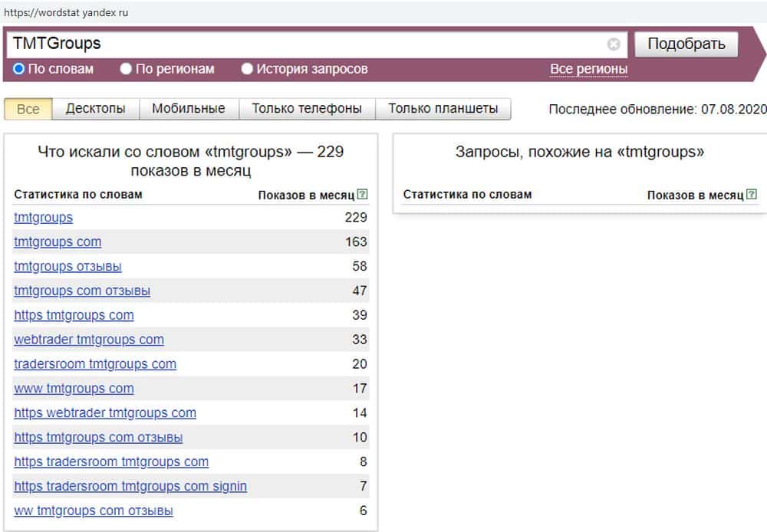Click the impressions value 229 in the tmtgroups row
Screen dimensions: 767x532
point(356,218)
